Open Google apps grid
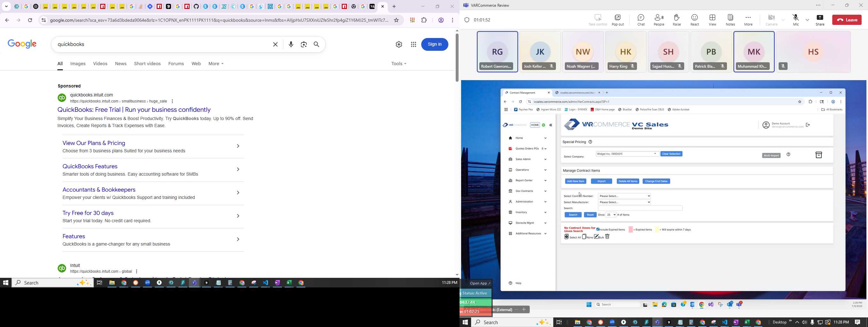Viewport: 868px width, 327px height. point(414,44)
